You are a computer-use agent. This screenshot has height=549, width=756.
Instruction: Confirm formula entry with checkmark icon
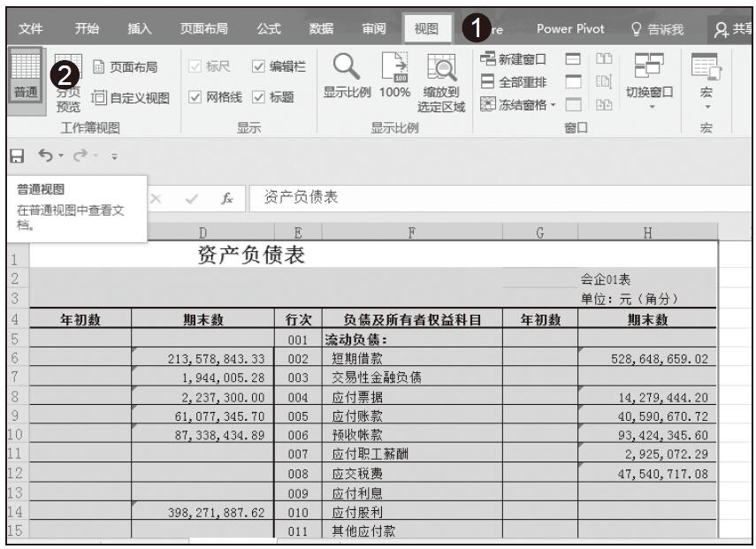(x=191, y=199)
